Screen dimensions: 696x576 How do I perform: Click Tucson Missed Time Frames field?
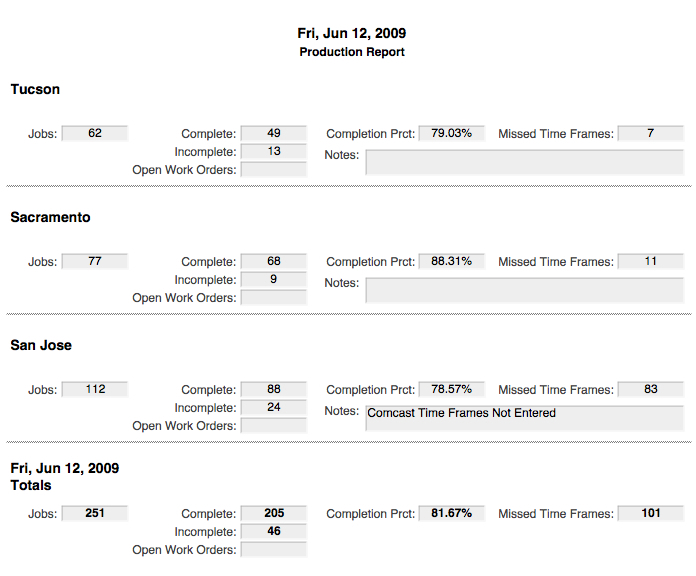click(651, 133)
